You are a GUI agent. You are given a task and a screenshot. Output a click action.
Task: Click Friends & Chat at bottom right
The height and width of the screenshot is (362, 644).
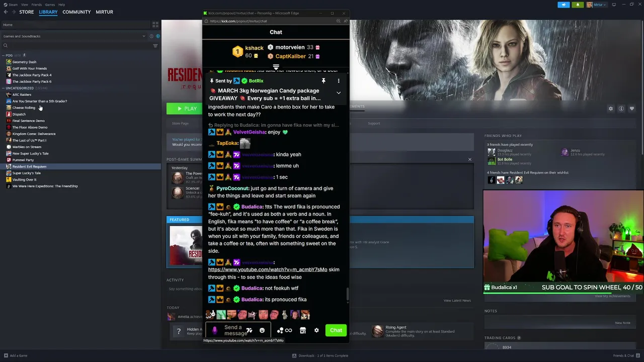626,355
